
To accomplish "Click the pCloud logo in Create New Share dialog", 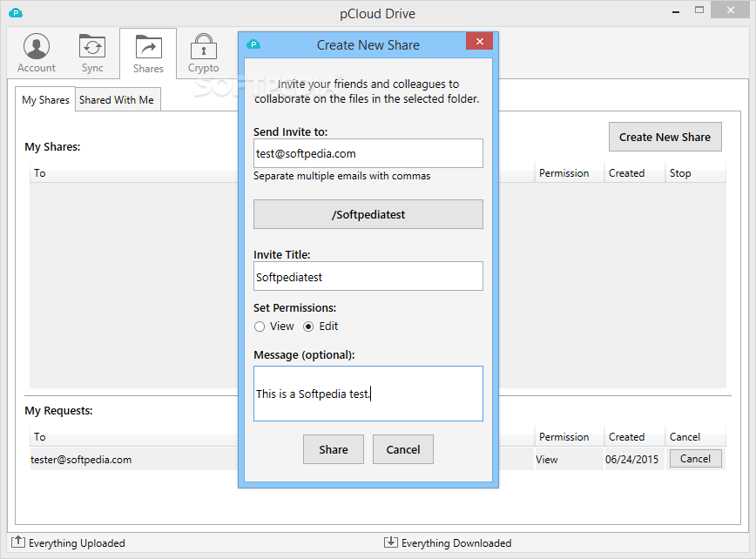I will click(x=253, y=44).
